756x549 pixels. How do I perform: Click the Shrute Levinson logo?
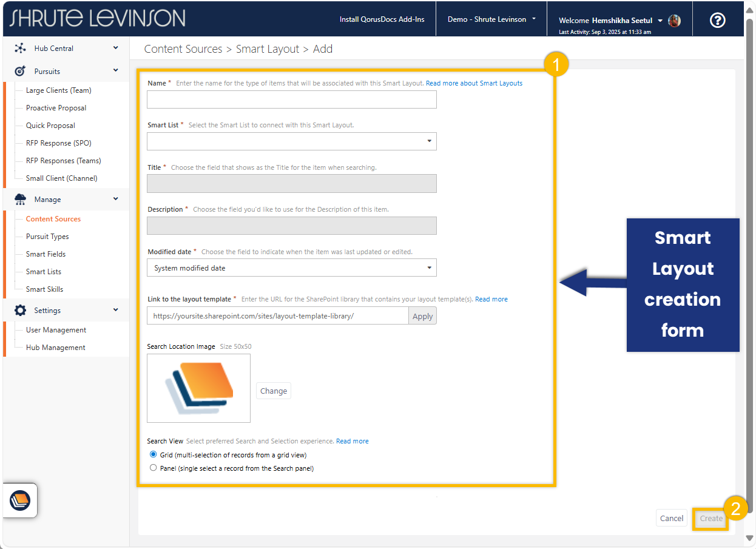point(98,18)
